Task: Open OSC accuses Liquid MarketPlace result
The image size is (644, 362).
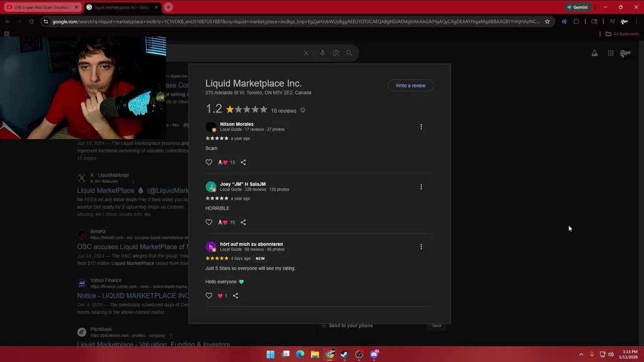Action: (133, 247)
